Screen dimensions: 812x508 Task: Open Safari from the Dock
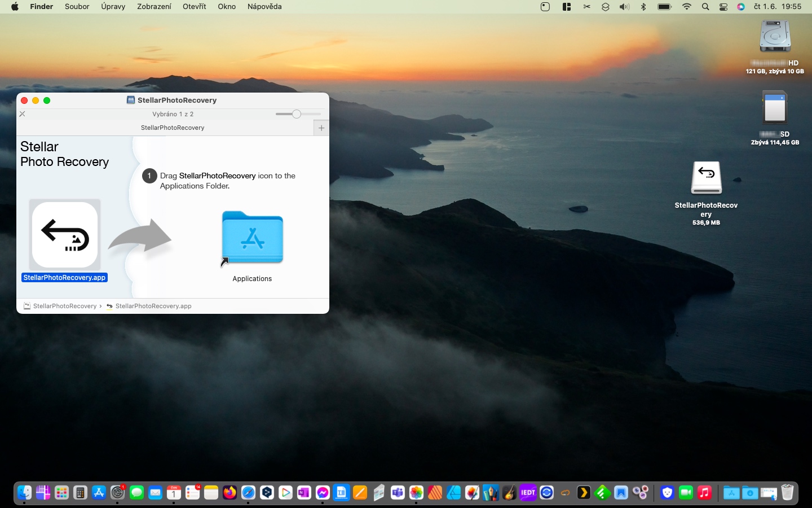(248, 493)
